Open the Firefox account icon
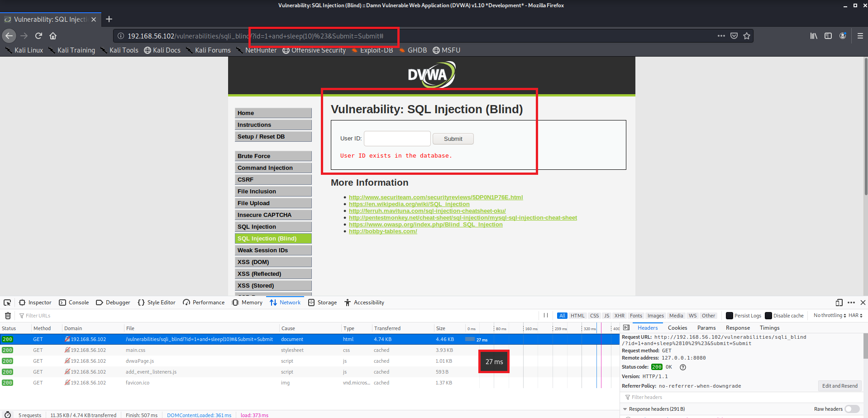The height and width of the screenshot is (418, 868). 843,36
